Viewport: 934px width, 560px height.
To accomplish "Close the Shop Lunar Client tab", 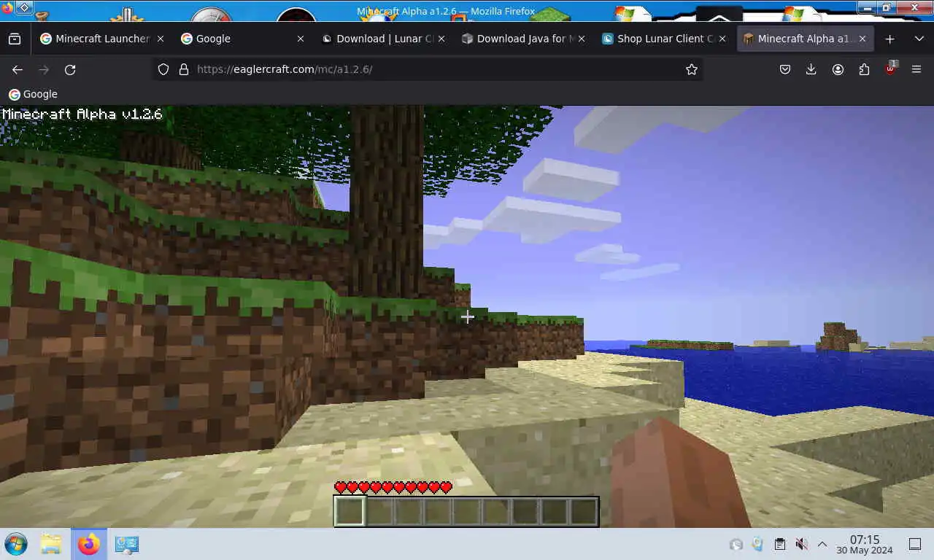I will pos(721,39).
